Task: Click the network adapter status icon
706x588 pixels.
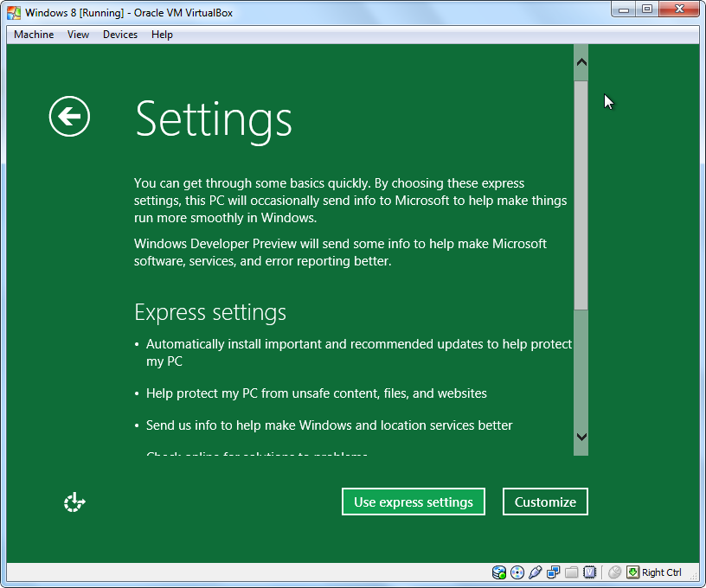Action: (x=554, y=572)
